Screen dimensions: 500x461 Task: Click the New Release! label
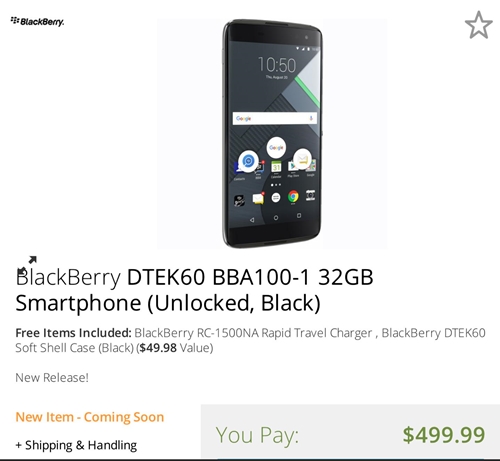click(52, 378)
